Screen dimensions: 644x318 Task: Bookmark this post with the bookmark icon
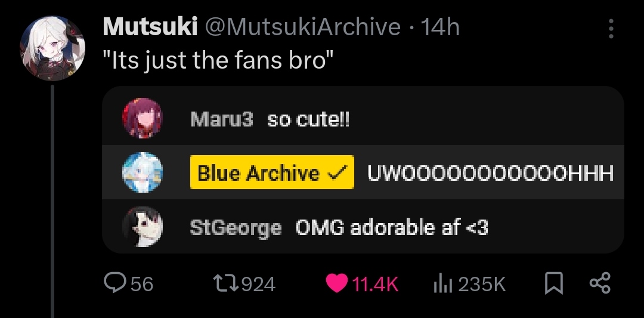553,283
